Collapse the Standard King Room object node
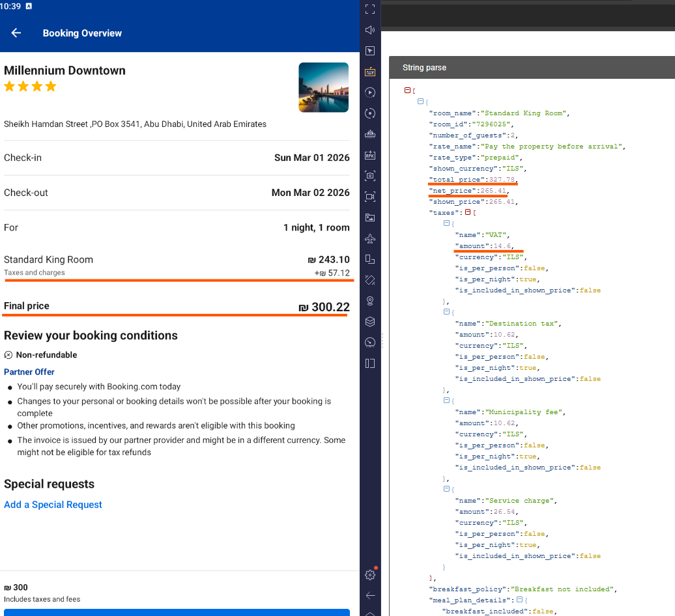Viewport: 675px width, 616px height. (421, 101)
